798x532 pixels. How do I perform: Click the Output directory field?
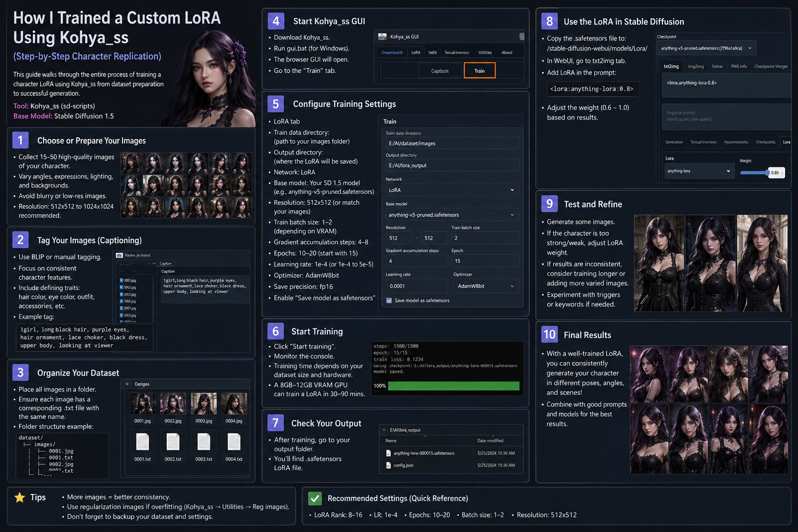(452, 166)
